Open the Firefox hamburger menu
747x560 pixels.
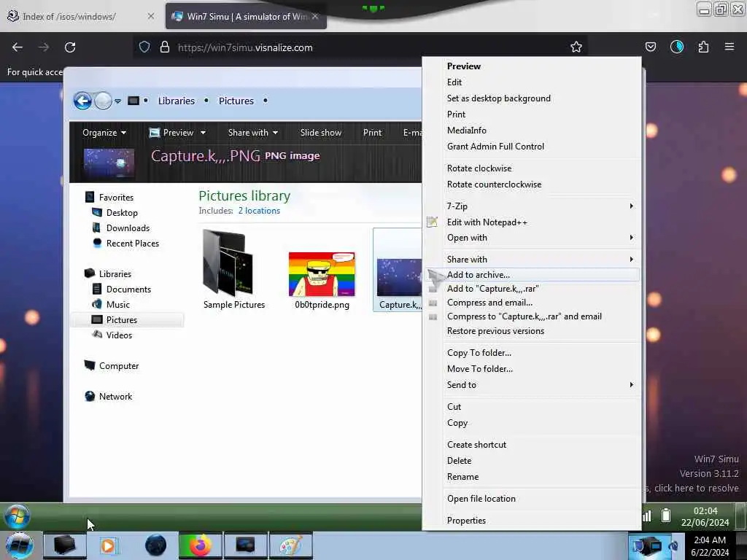click(x=729, y=47)
